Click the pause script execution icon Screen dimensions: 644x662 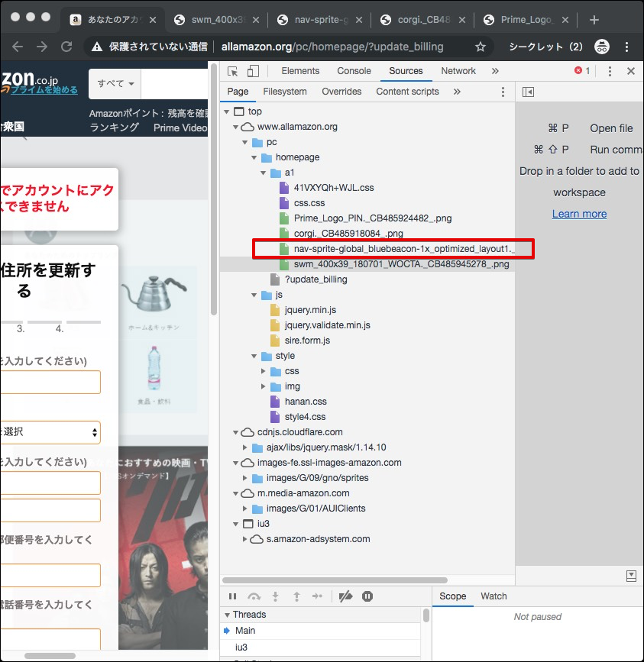(233, 596)
